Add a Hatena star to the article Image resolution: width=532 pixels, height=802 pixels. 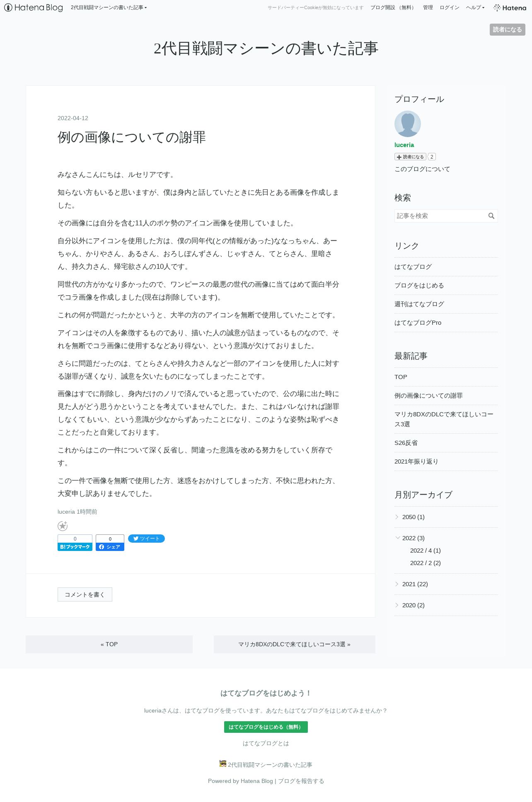(63, 526)
